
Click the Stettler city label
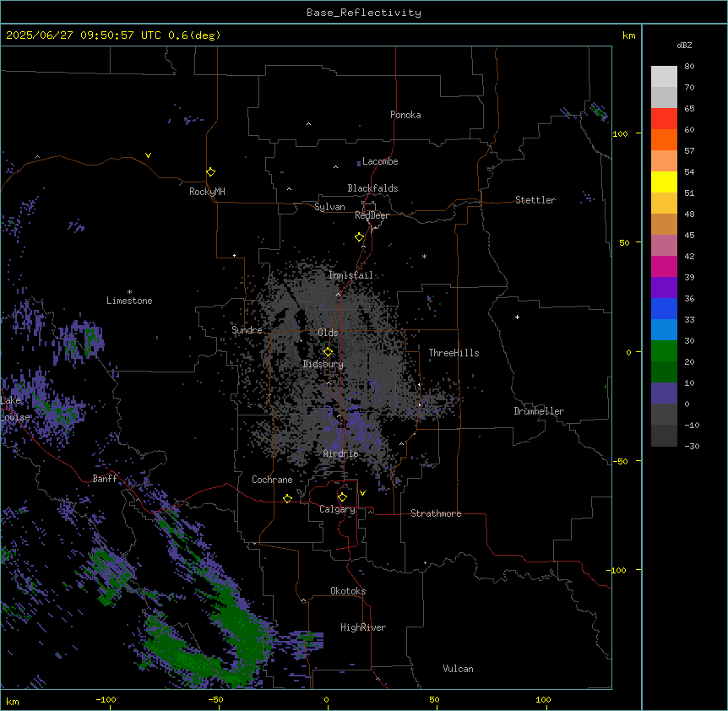pos(535,200)
